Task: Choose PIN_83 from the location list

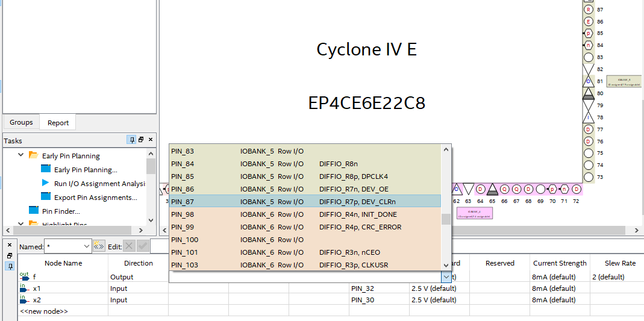Action: pyautogui.click(x=305, y=151)
